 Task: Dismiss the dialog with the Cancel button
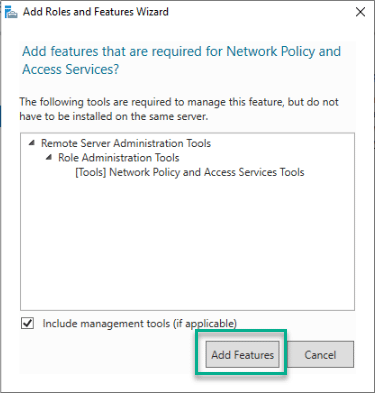click(x=320, y=355)
